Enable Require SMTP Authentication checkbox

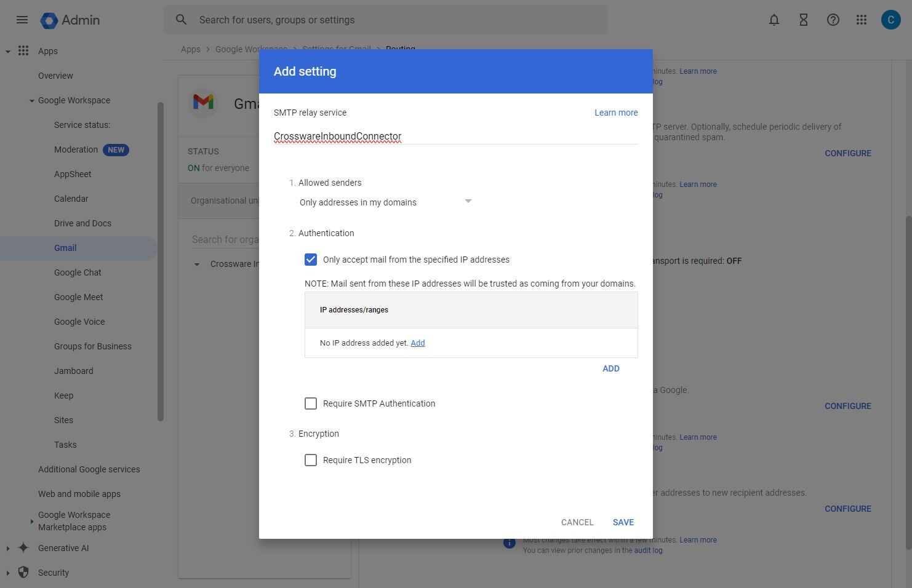pos(311,403)
